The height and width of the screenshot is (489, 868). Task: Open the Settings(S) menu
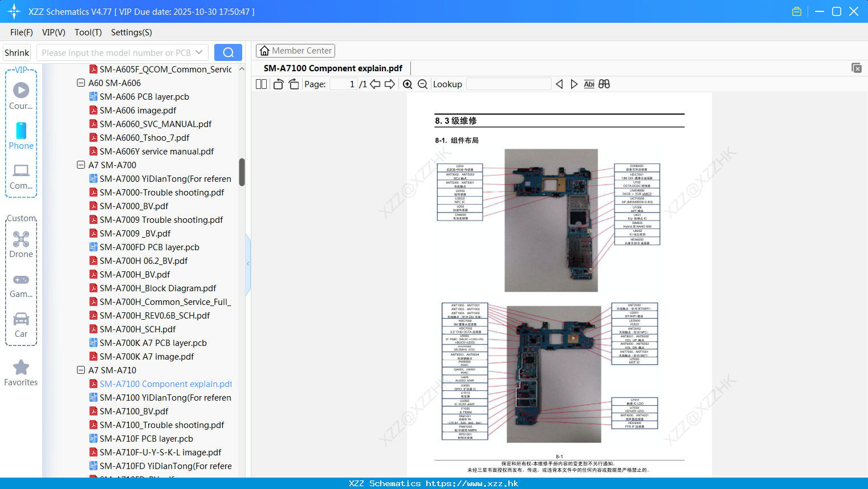(132, 32)
